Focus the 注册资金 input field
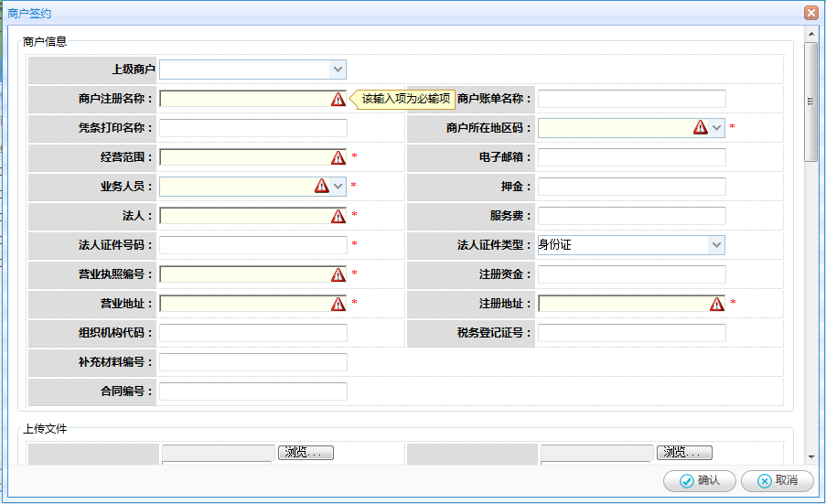 pos(631,274)
